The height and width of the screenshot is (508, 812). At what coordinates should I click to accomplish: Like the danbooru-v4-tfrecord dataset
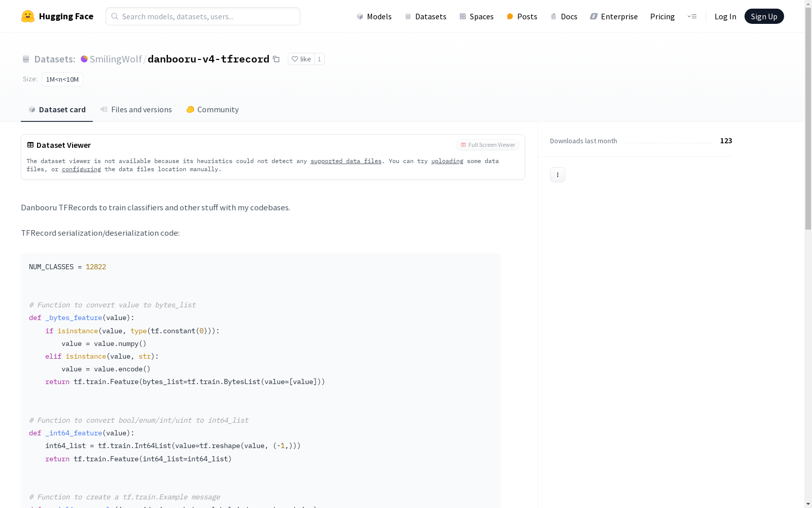301,59
